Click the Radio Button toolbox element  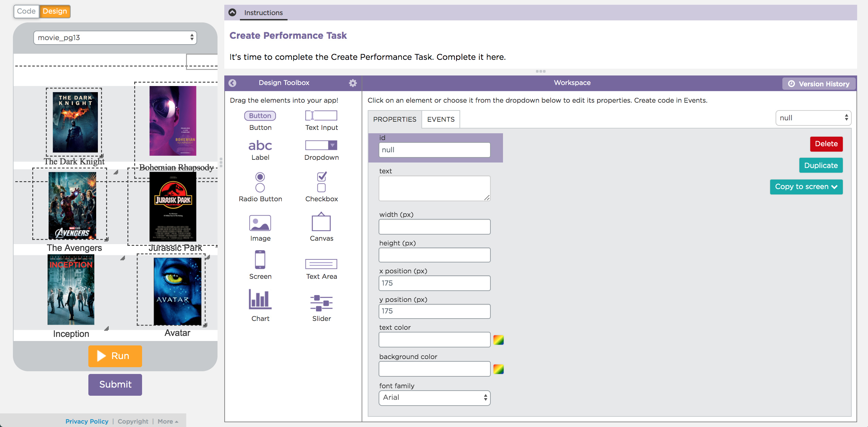tap(260, 182)
